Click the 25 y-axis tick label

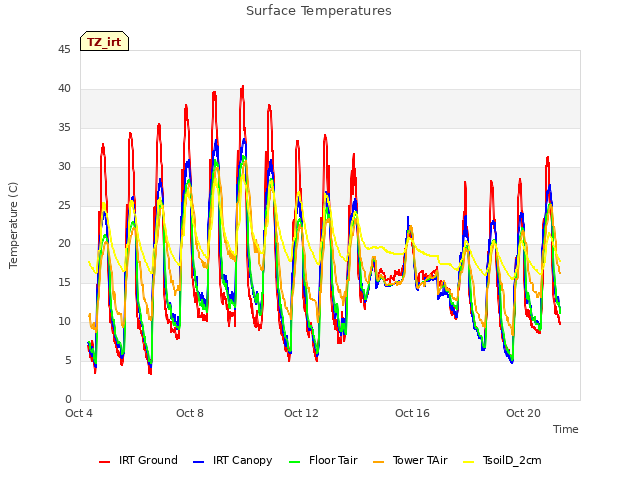click(x=64, y=205)
